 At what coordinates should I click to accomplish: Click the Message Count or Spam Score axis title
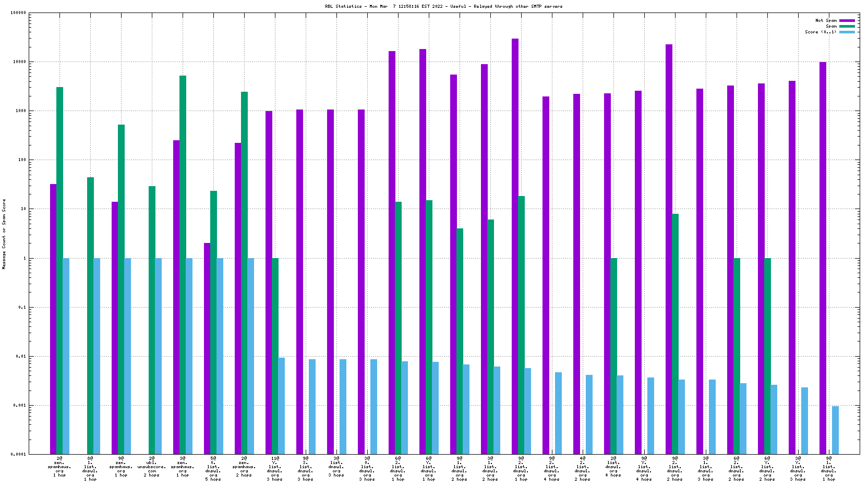tap(4, 234)
